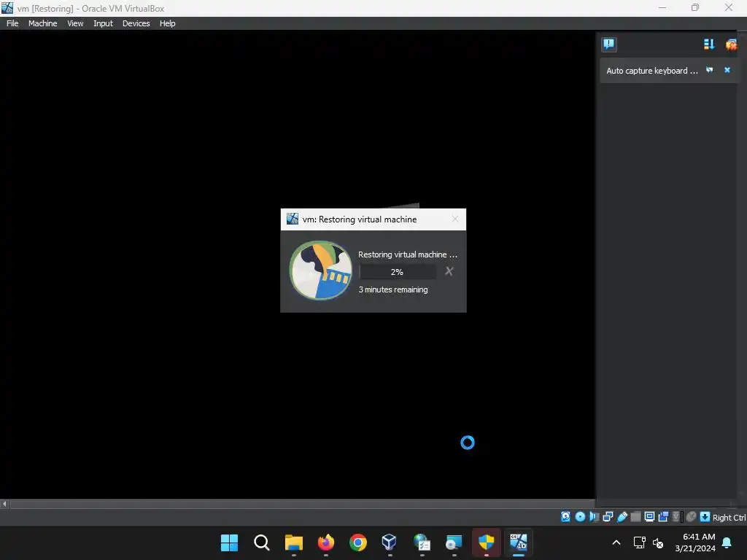Click the audio status icon
The image size is (747, 560).
[x=594, y=517]
